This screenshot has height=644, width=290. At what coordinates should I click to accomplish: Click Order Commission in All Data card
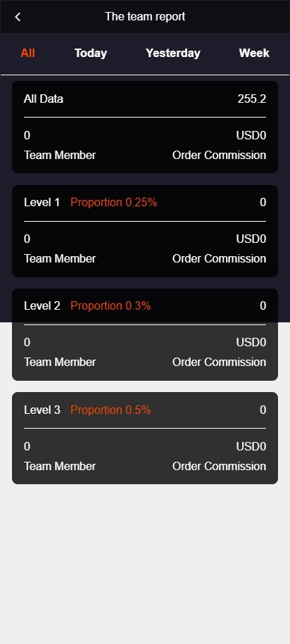(220, 156)
